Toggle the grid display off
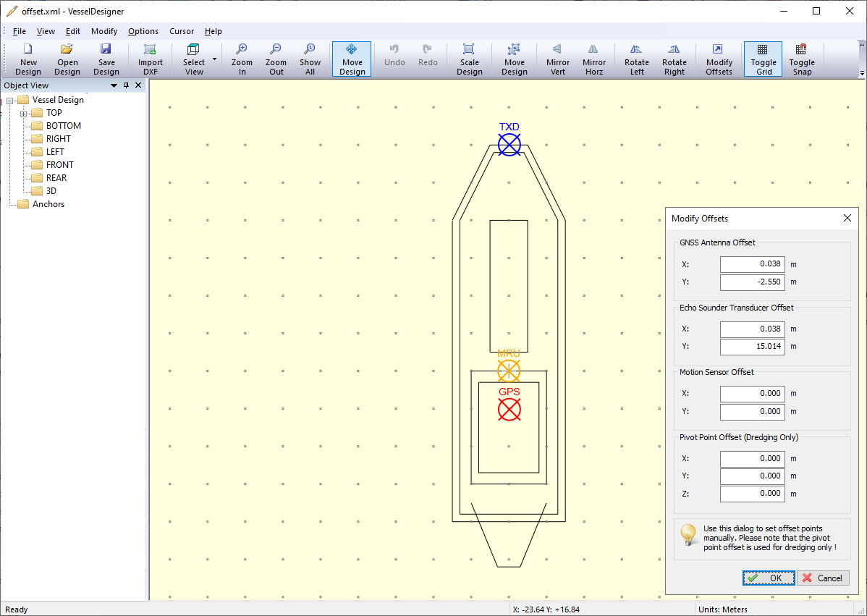 click(x=763, y=59)
